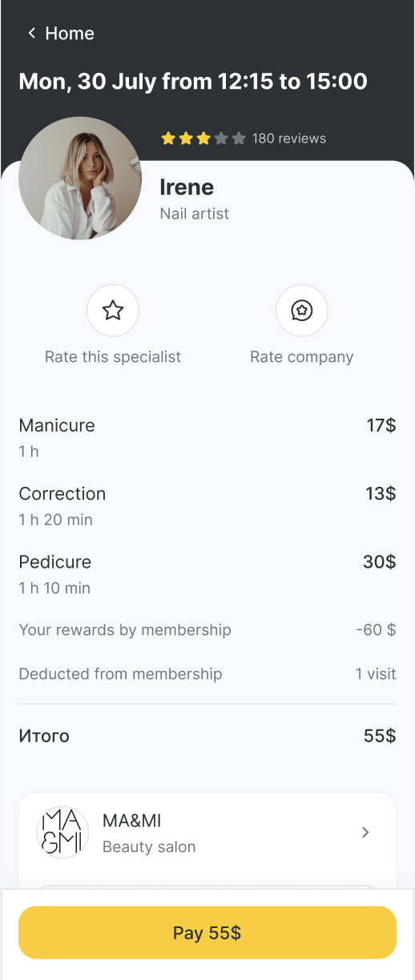Viewport: 415px width, 980px height.
Task: Tap the chat-star icon to rate company
Action: [302, 311]
